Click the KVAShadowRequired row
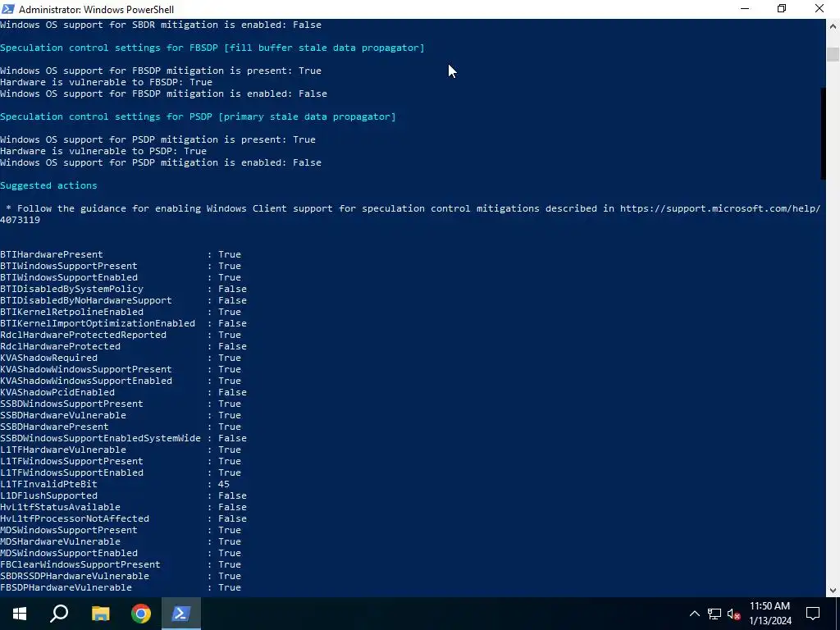Screen dimensions: 840x630 pyautogui.click(x=121, y=358)
